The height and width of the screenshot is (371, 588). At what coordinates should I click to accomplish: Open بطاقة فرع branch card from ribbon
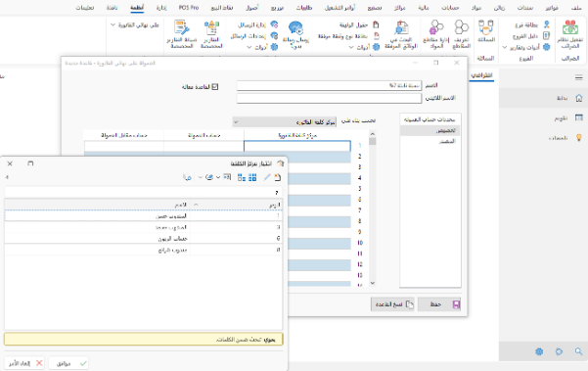click(x=530, y=24)
